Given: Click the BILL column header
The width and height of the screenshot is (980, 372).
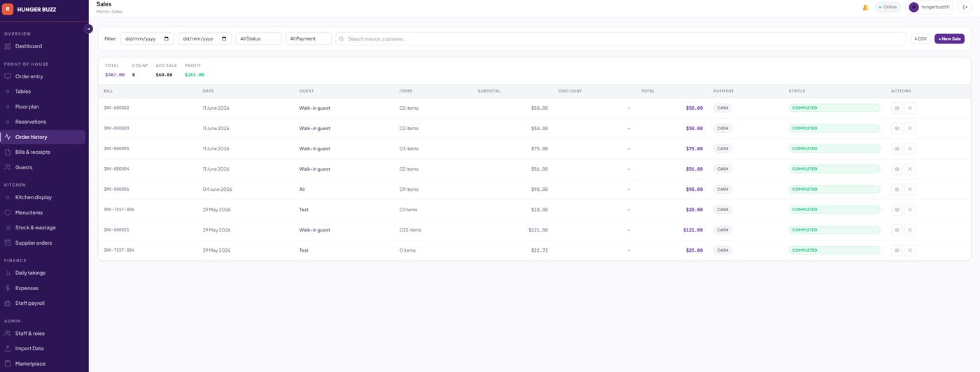Looking at the screenshot, I should 108,91.
